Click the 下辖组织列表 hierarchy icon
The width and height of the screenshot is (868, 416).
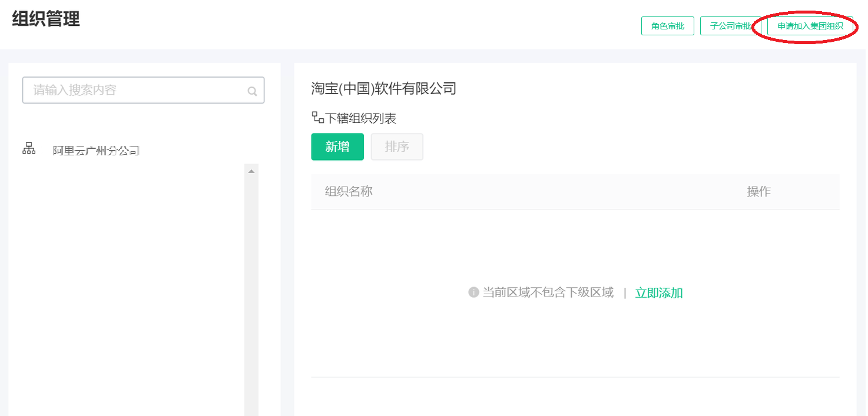click(x=318, y=118)
